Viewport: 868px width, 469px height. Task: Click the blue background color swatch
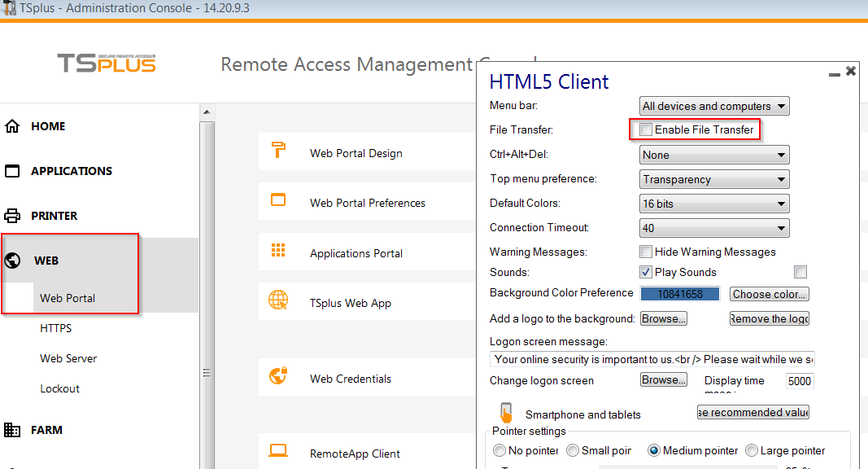click(680, 294)
